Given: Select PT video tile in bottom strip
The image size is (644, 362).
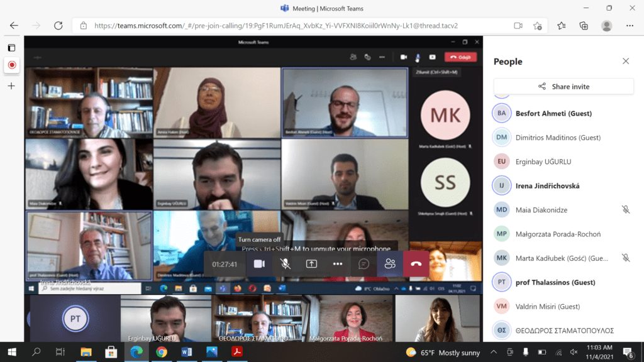Looking at the screenshot, I should 75,319.
